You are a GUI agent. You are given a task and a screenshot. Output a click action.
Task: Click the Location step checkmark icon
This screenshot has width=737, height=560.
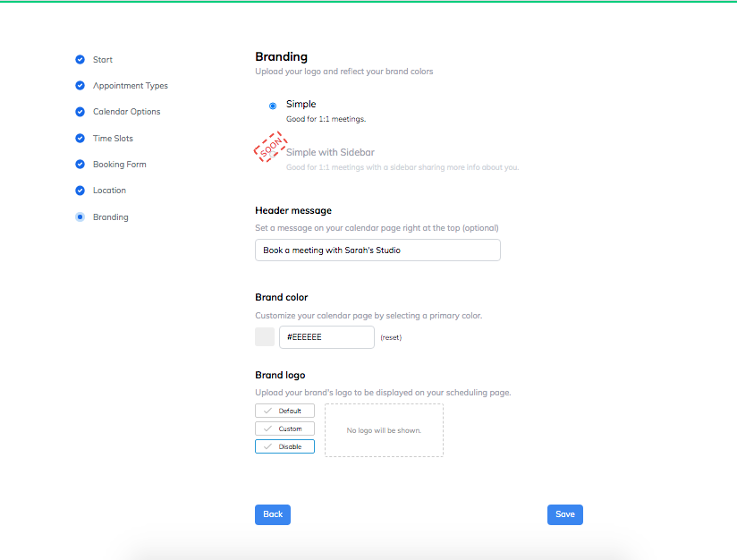(80, 191)
